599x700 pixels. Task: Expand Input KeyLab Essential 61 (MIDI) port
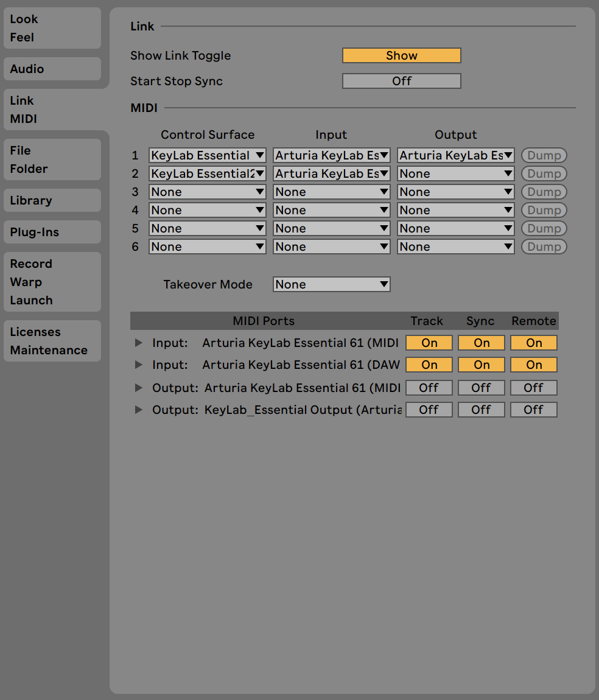click(139, 343)
